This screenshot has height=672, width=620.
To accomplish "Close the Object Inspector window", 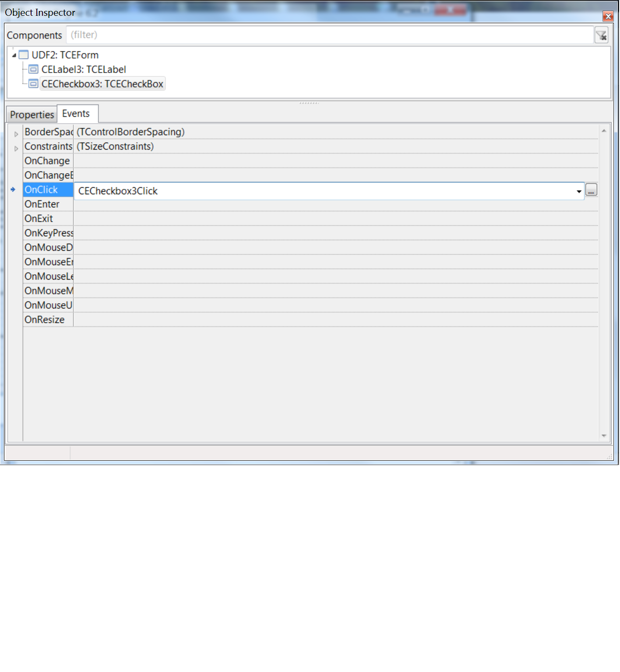I will 608,17.
